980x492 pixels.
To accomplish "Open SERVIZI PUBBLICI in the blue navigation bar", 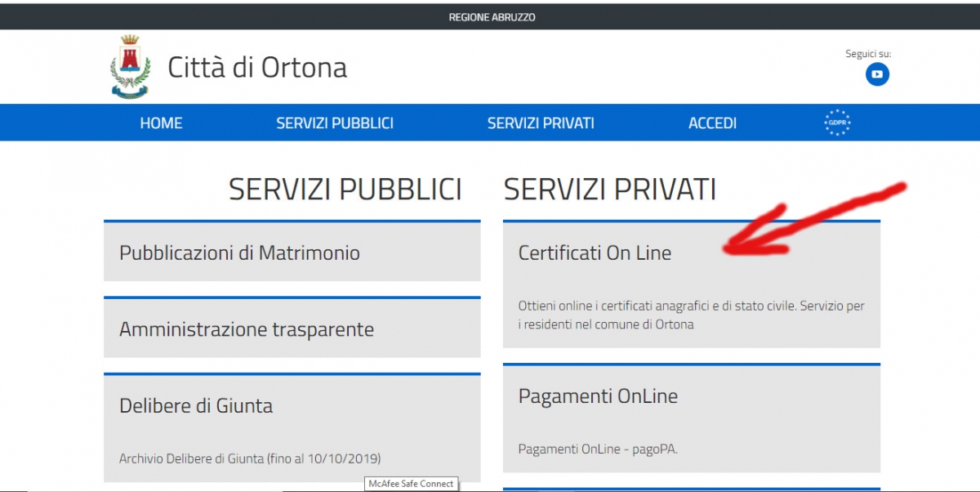I will coord(335,123).
